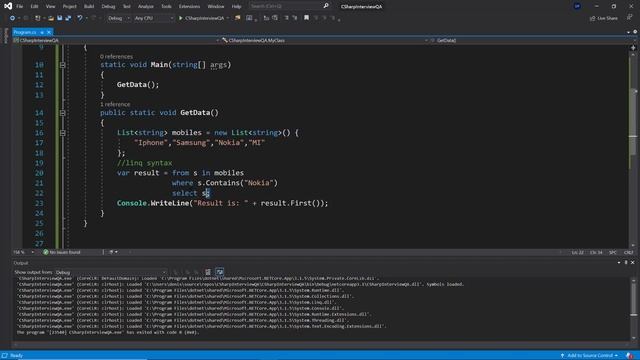Open the Build menu

[89, 6]
